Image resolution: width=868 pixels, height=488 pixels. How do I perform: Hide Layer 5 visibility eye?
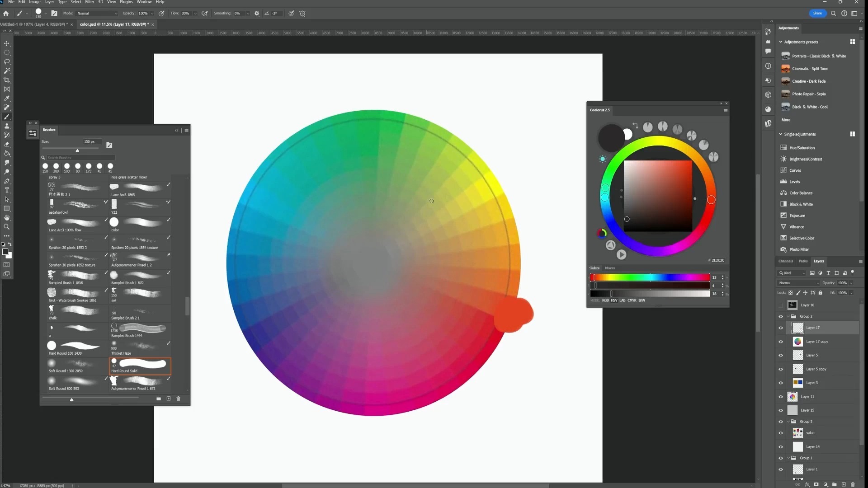781,356
